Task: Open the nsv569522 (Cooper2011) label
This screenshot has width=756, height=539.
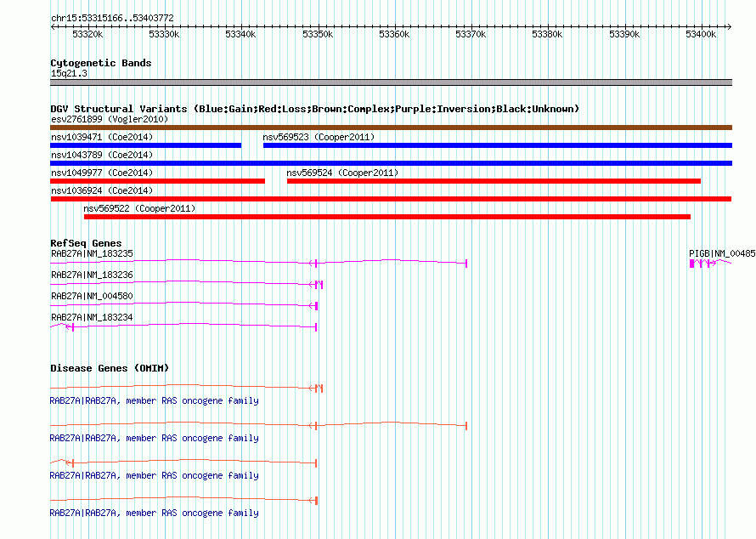Action: (139, 208)
